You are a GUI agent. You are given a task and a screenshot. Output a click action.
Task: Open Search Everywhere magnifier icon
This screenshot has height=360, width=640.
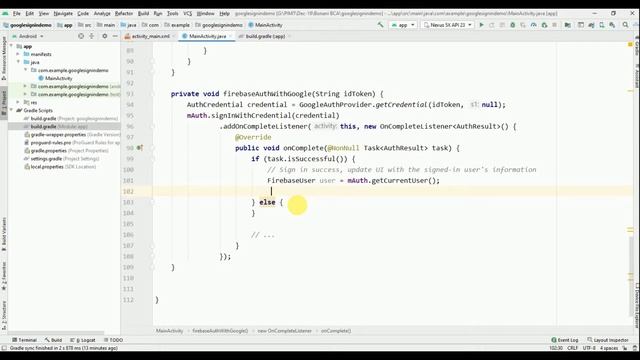(x=625, y=25)
